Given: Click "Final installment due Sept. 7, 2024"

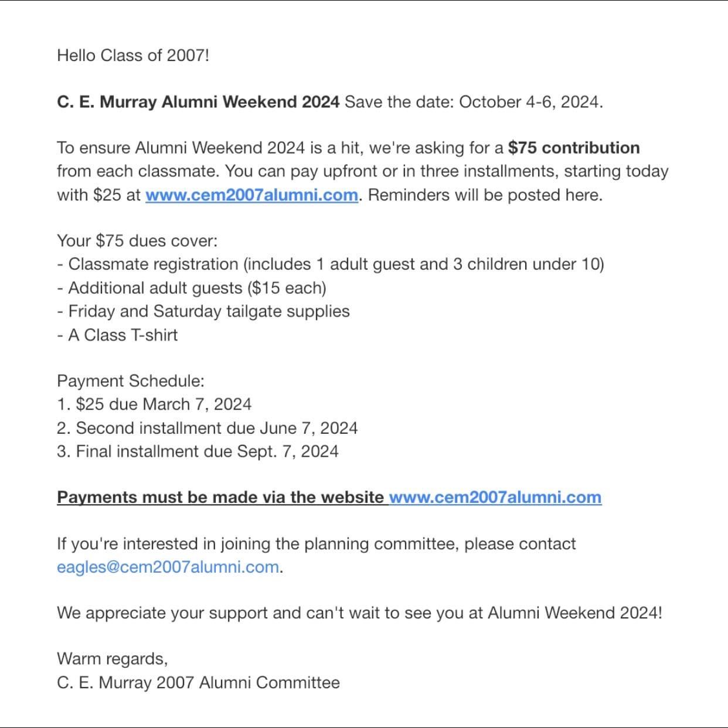Looking at the screenshot, I should pos(198,451).
